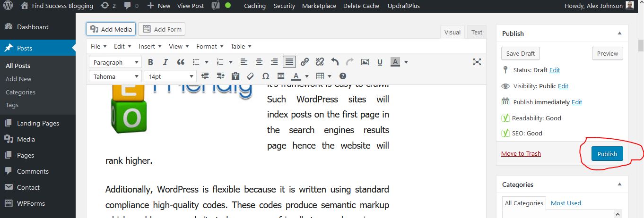This screenshot has height=218, width=644.
Task: Collapse the Categories panel
Action: tap(619, 184)
